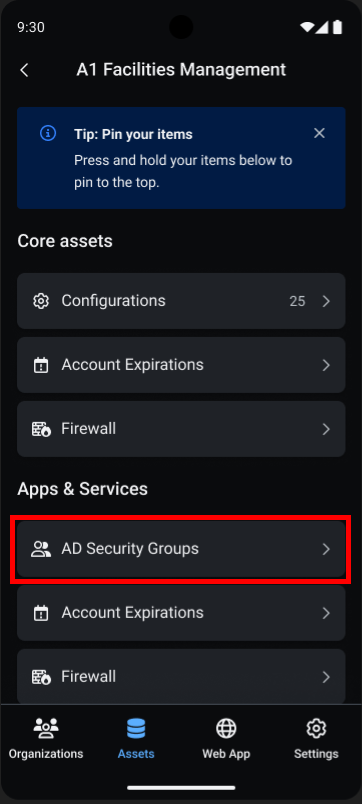Click the Configurations gear icon
Screen dimensions: 362x804
click(x=41, y=301)
